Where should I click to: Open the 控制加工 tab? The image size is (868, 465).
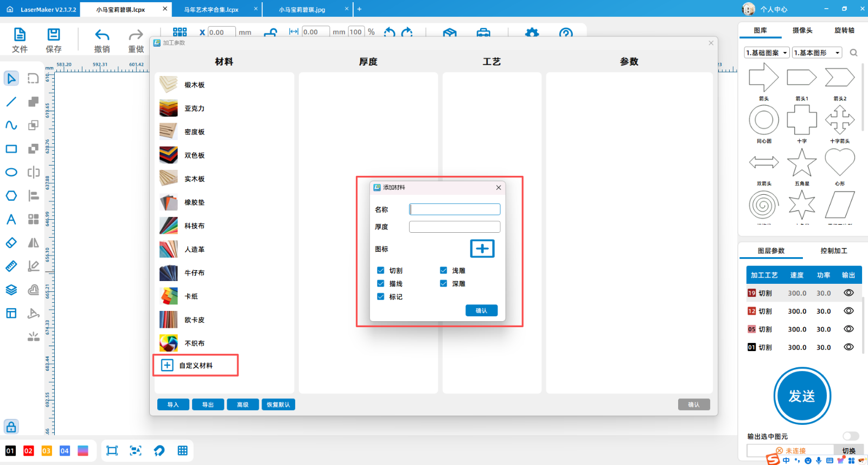click(x=833, y=251)
